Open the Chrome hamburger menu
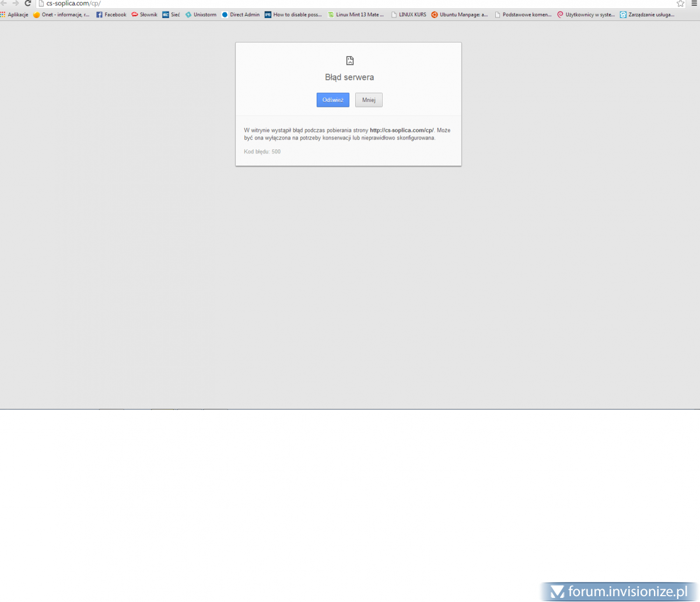Screen dimensions: 700x602 [695, 3]
